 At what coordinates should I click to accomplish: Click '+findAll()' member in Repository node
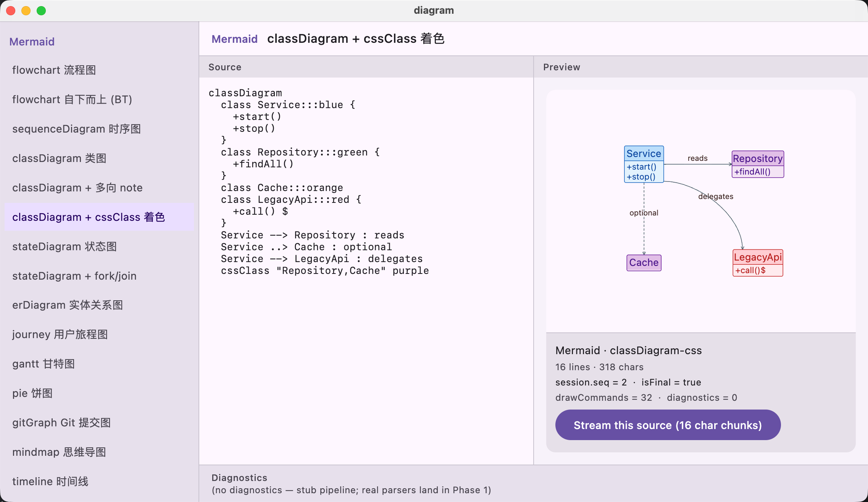pyautogui.click(x=752, y=172)
